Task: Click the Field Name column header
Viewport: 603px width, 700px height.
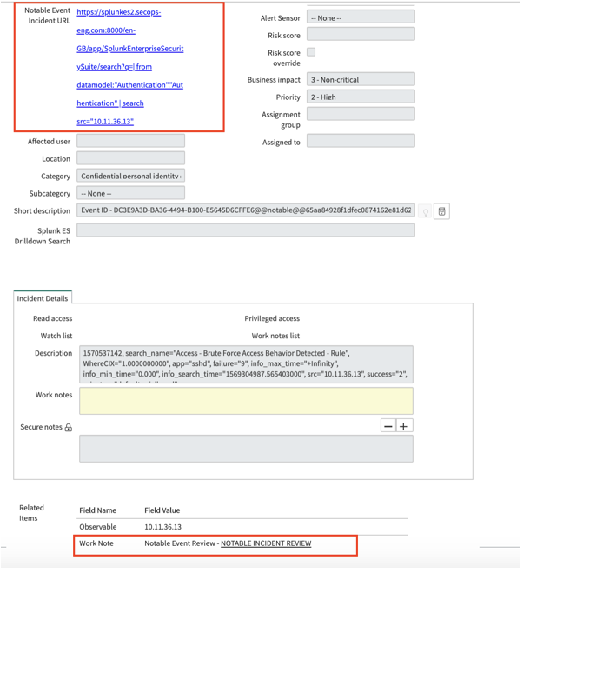Action: tap(97, 510)
